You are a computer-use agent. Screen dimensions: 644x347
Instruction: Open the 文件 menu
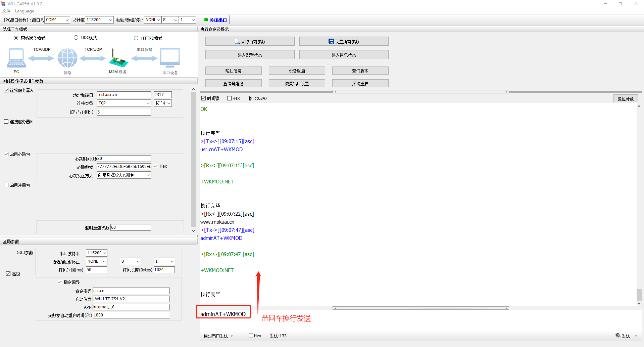coord(6,11)
